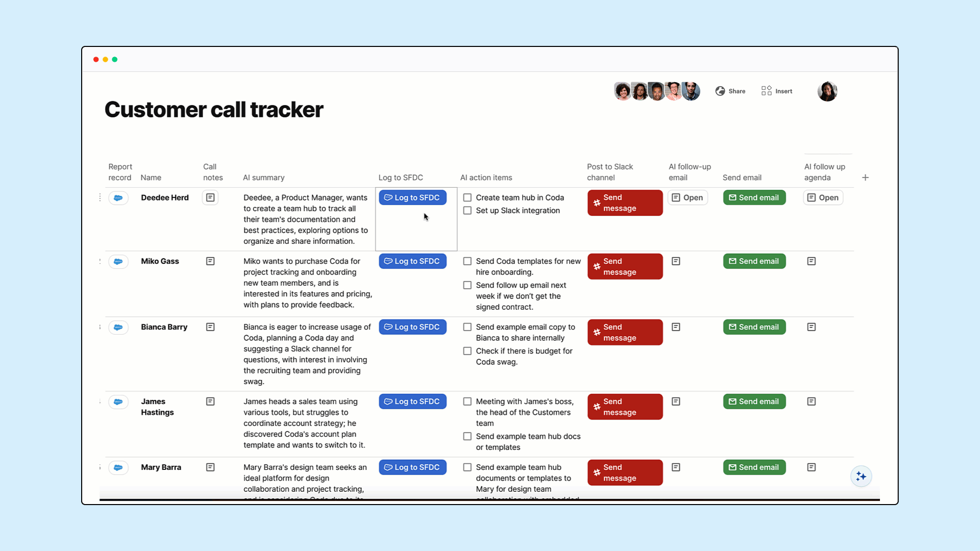Click the call notes icon for Bianca Barry

point(210,327)
